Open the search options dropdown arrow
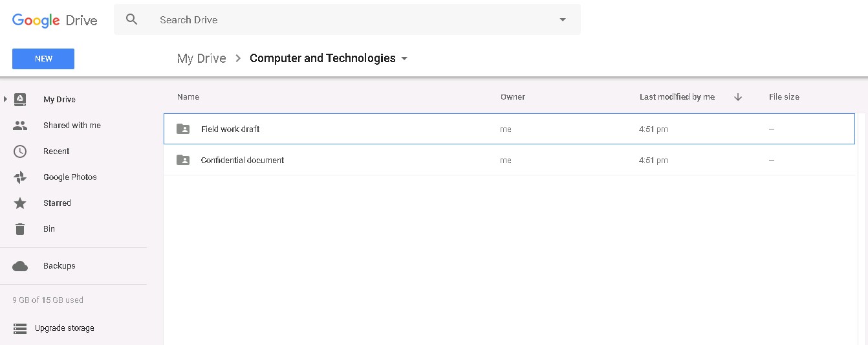 coord(563,20)
